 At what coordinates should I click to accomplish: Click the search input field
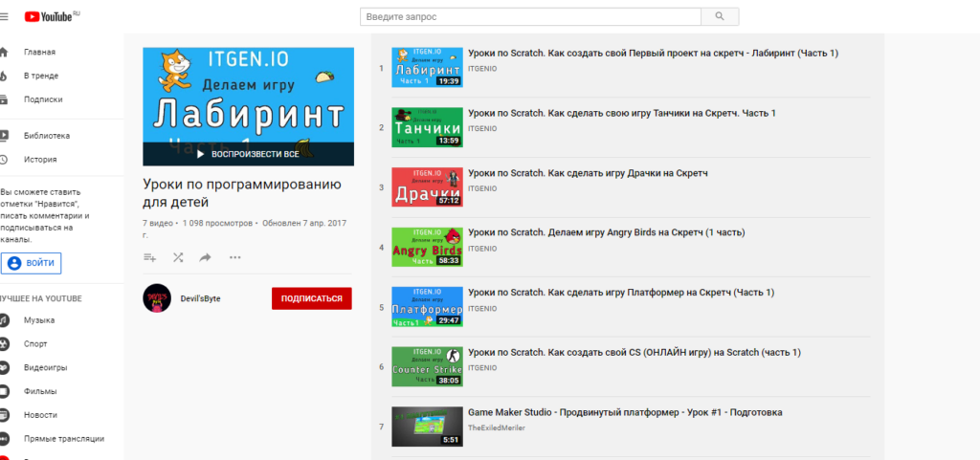530,17
